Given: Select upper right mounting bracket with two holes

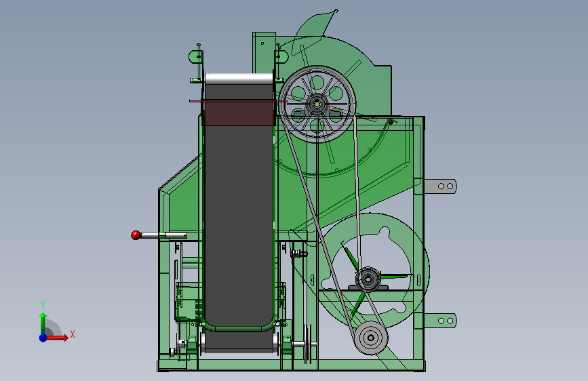Looking at the screenshot, I should [x=441, y=186].
